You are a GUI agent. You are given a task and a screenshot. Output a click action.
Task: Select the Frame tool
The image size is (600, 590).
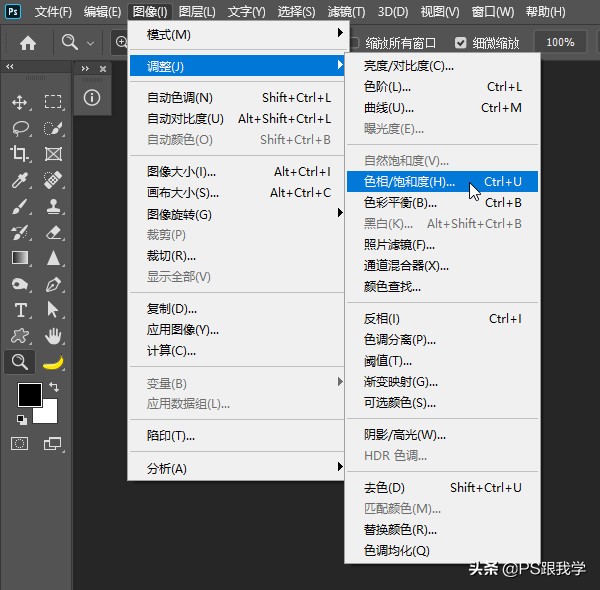tap(53, 154)
